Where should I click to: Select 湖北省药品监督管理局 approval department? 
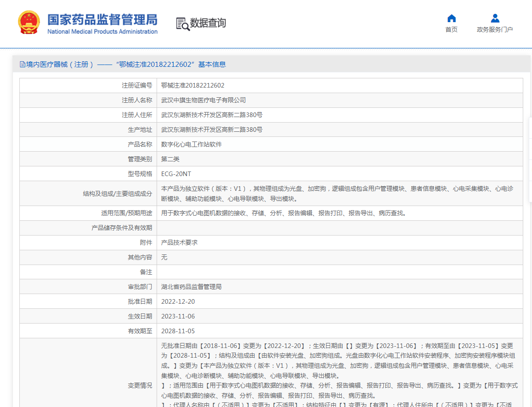(191, 287)
